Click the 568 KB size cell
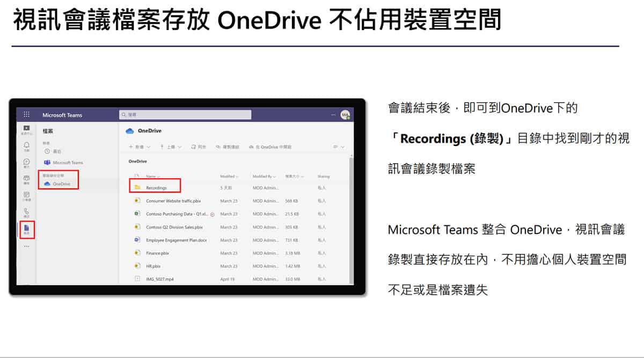644x358 pixels. coord(291,201)
